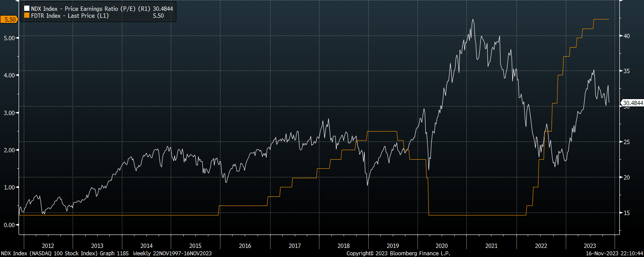Click the 5.00 left axis label

click(9, 38)
